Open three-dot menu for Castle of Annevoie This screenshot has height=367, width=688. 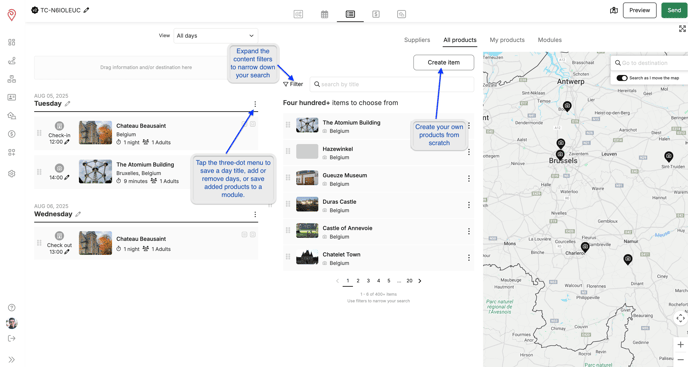(x=469, y=231)
